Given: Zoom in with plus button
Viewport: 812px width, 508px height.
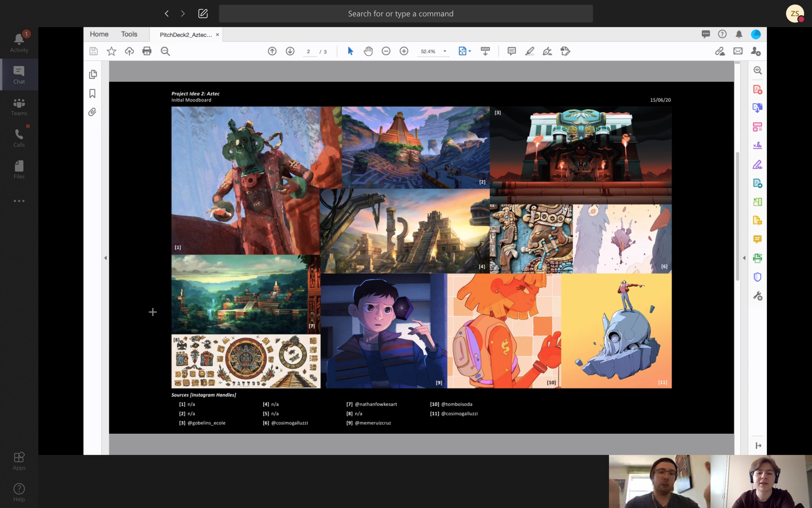Looking at the screenshot, I should coord(404,51).
